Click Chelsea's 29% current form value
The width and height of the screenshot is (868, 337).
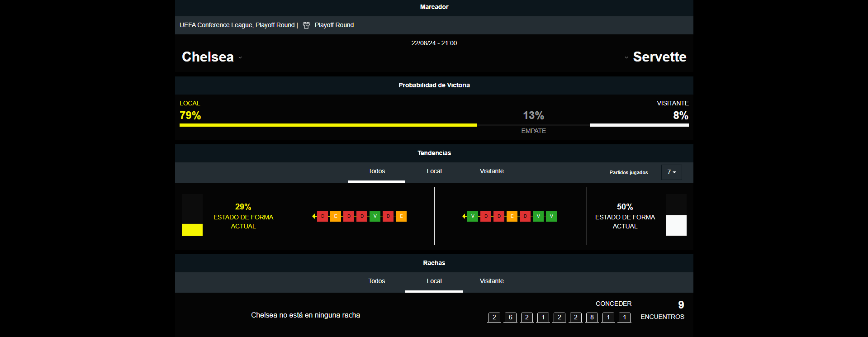pos(243,207)
